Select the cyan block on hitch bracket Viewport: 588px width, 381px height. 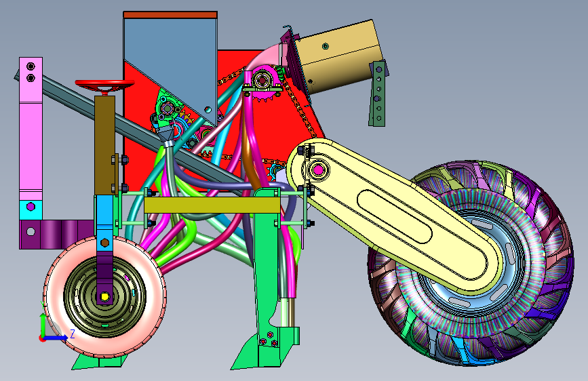[31, 210]
